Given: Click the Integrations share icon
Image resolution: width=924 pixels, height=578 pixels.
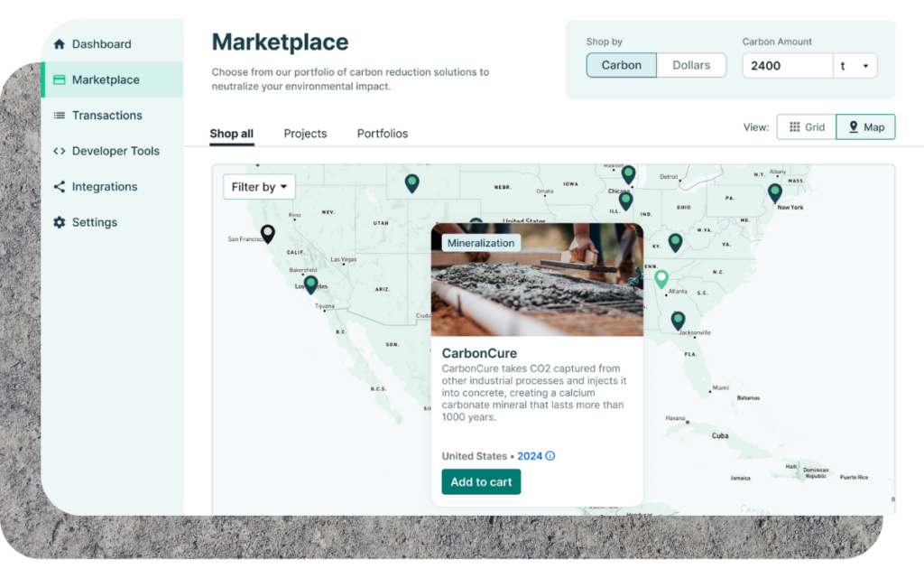Looking at the screenshot, I should (x=59, y=187).
